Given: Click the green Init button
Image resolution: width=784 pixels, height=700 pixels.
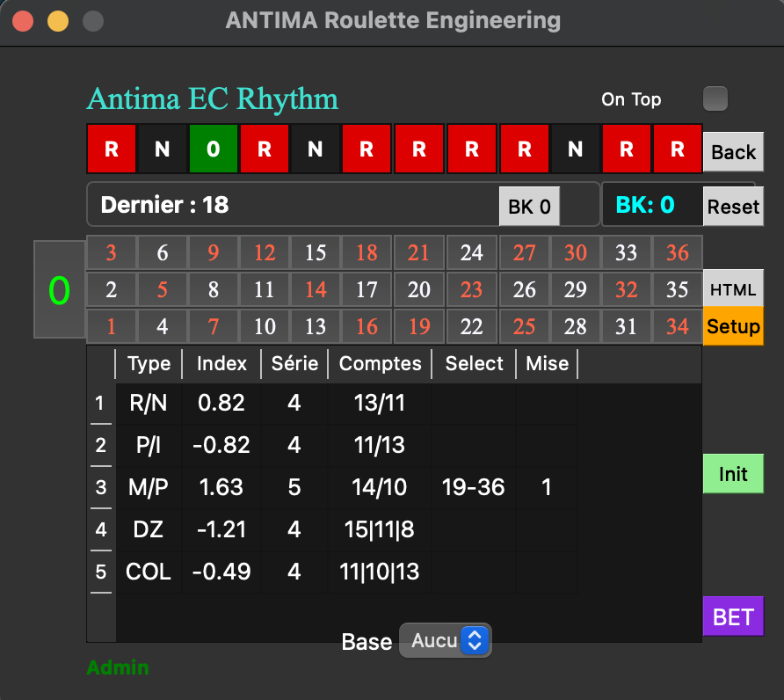Looking at the screenshot, I should tap(733, 473).
